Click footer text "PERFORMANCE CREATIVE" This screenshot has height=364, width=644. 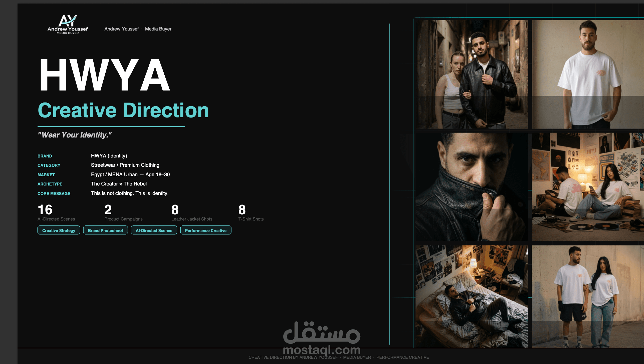pos(403,357)
